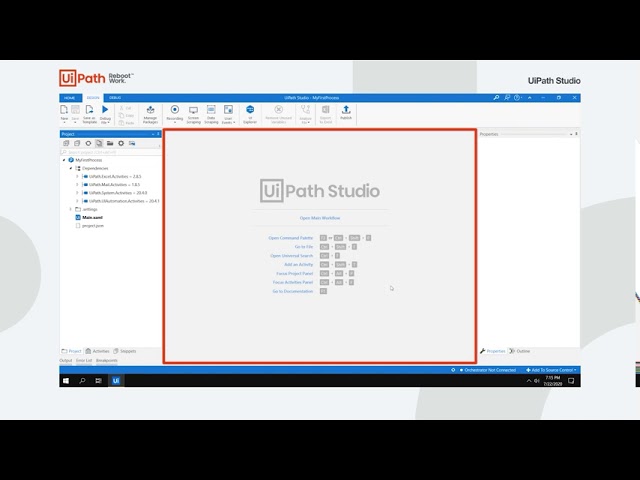Toggle Show All Files in Project panel
This screenshot has height=480, width=640.
(x=99, y=143)
